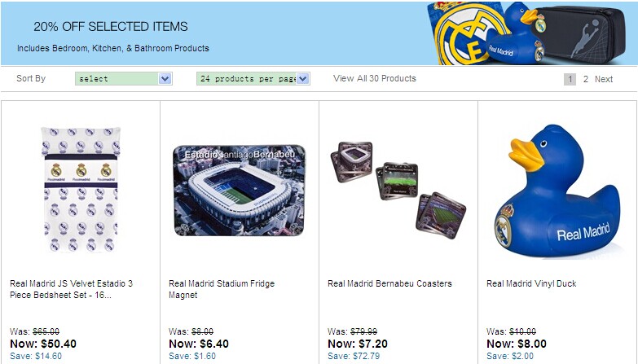Click View All 30 Products link
The height and width of the screenshot is (364, 638).
tap(375, 78)
